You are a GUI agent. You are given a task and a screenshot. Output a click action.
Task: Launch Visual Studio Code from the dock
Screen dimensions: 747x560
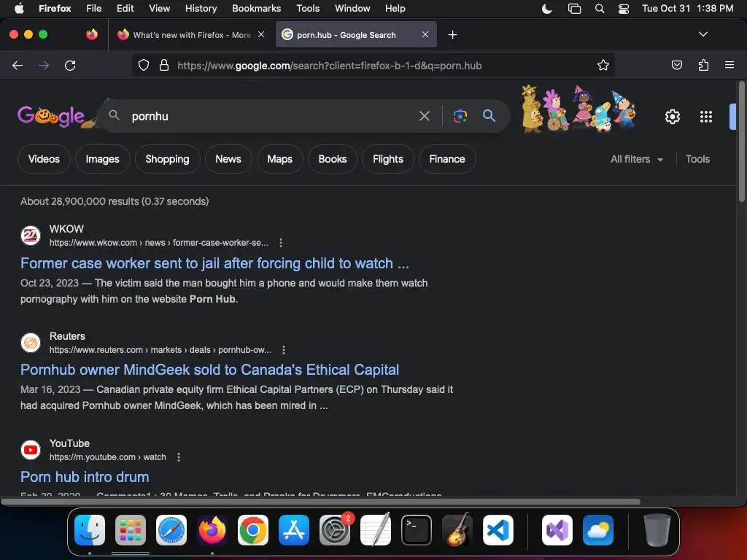point(498,530)
